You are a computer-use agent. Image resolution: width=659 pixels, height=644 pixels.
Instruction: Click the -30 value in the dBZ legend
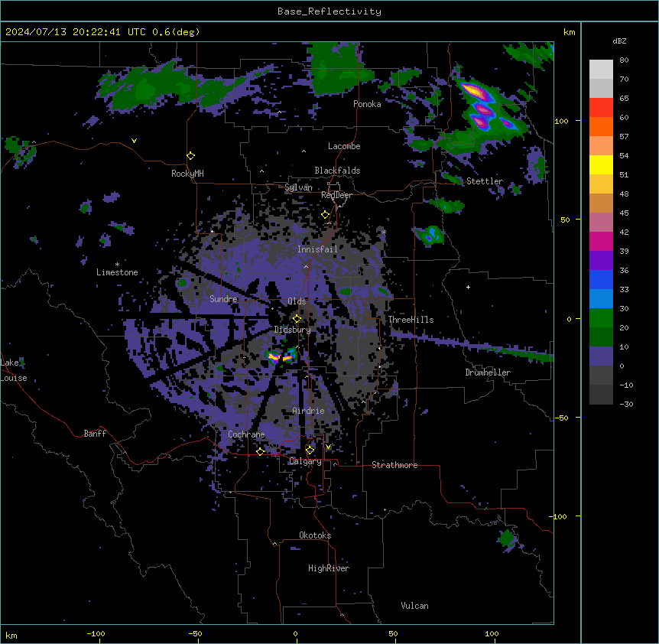626,404
